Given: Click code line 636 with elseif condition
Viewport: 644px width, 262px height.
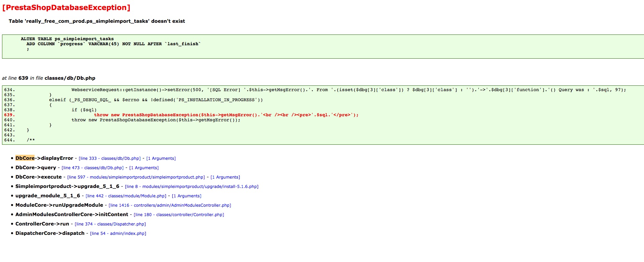Looking at the screenshot, I should click(156, 100).
